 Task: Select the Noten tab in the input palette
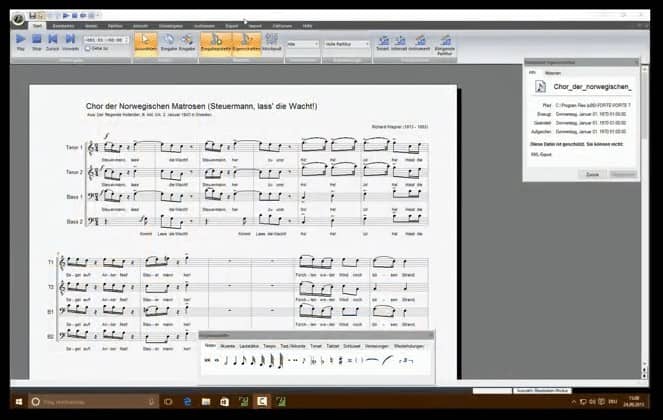210,346
